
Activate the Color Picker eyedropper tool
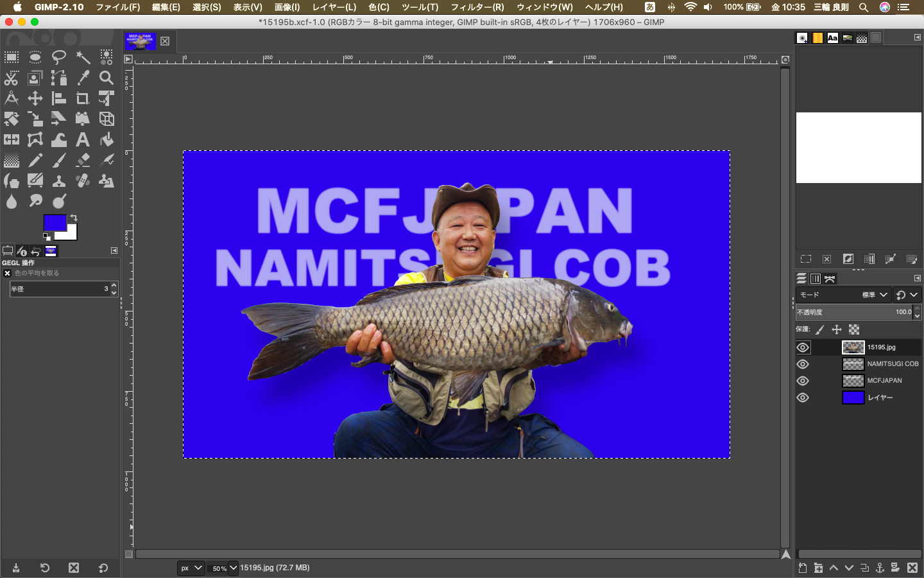(x=83, y=78)
